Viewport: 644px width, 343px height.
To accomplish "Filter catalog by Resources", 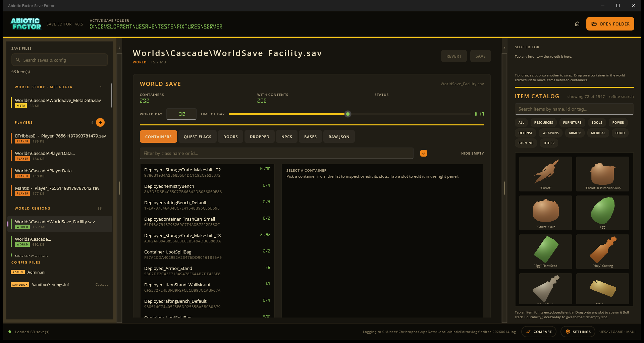I will pos(543,123).
